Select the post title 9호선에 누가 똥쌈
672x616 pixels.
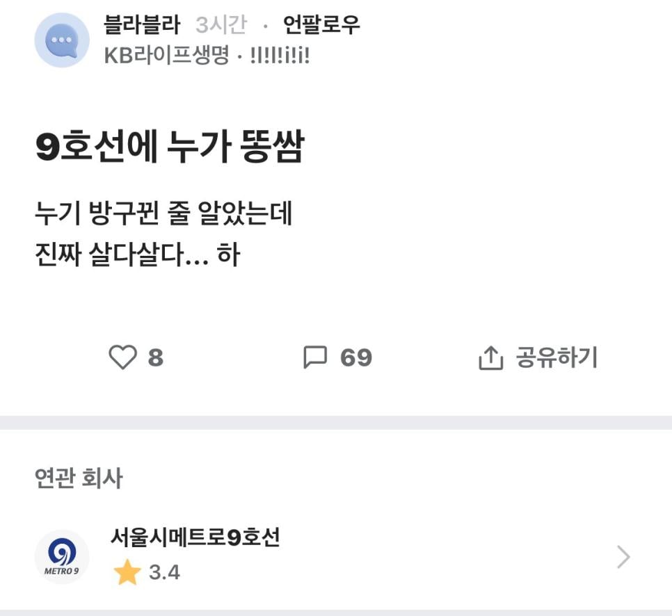tap(170, 148)
